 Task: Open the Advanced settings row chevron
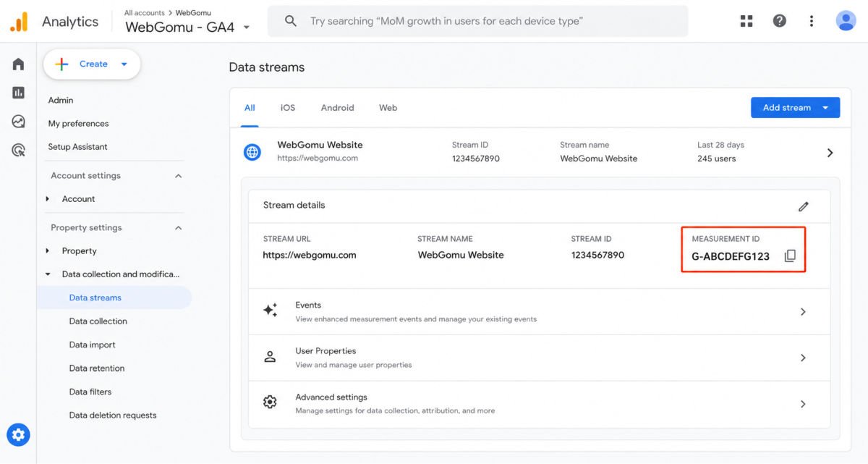pos(803,404)
